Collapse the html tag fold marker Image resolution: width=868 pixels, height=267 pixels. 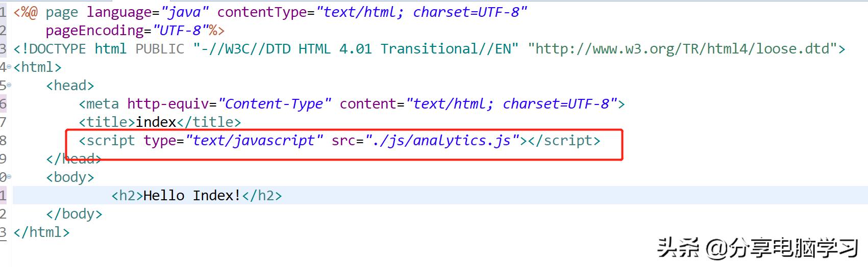[9, 67]
